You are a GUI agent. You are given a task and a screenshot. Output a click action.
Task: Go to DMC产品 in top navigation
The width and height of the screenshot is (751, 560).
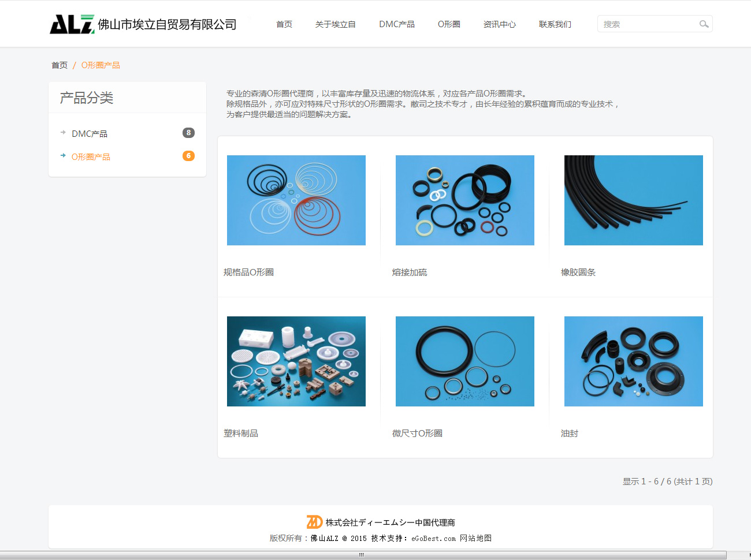coord(397,24)
